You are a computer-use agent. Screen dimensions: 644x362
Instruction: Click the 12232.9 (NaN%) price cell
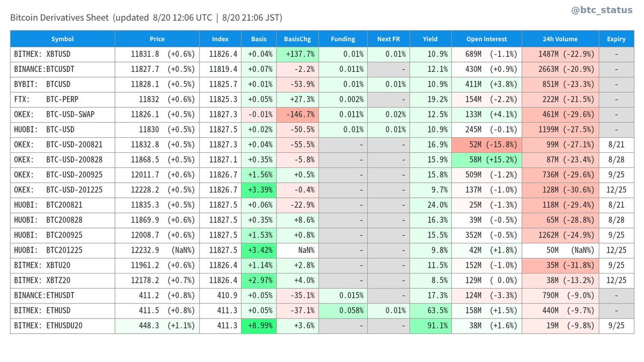pyautogui.click(x=157, y=250)
